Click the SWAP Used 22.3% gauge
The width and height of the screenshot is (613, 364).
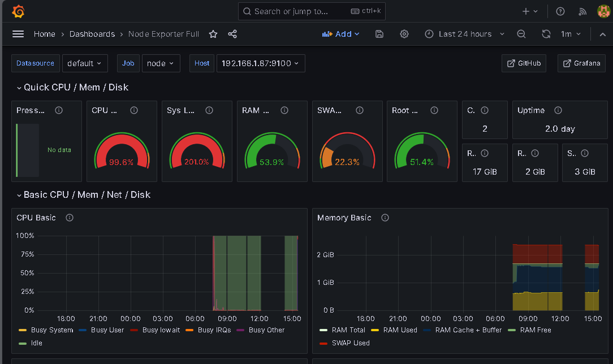[347, 151]
